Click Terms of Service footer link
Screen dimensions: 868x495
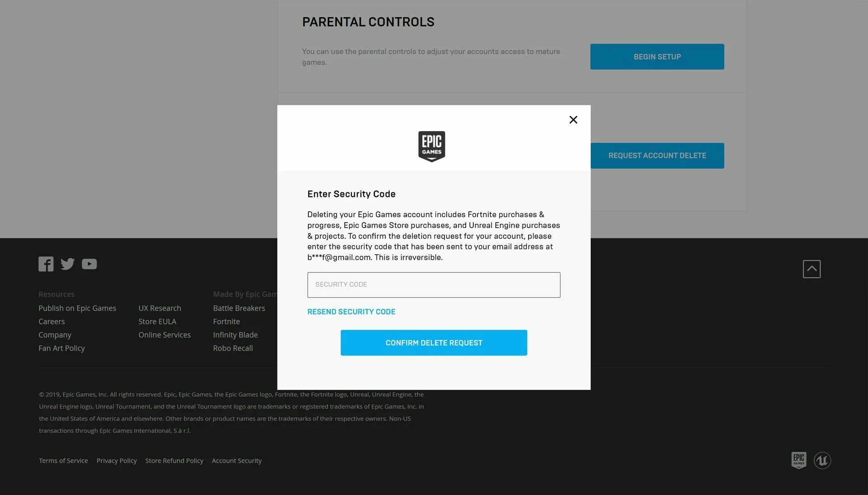(x=62, y=461)
